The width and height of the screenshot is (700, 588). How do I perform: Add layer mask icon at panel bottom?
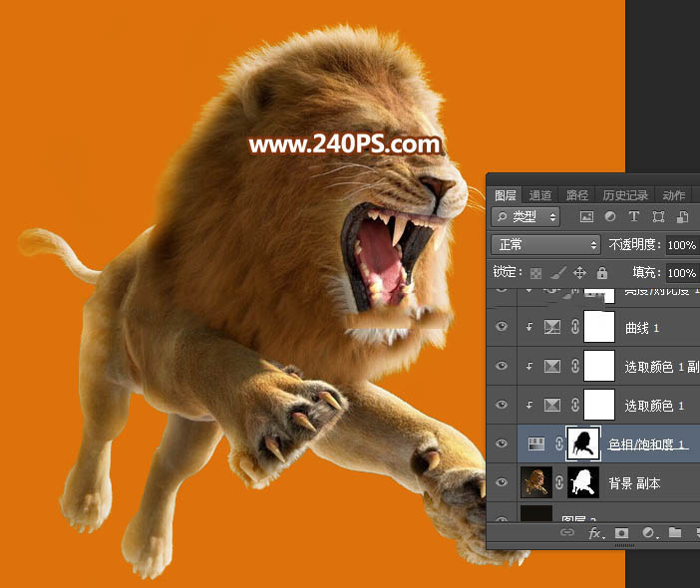pos(621,533)
